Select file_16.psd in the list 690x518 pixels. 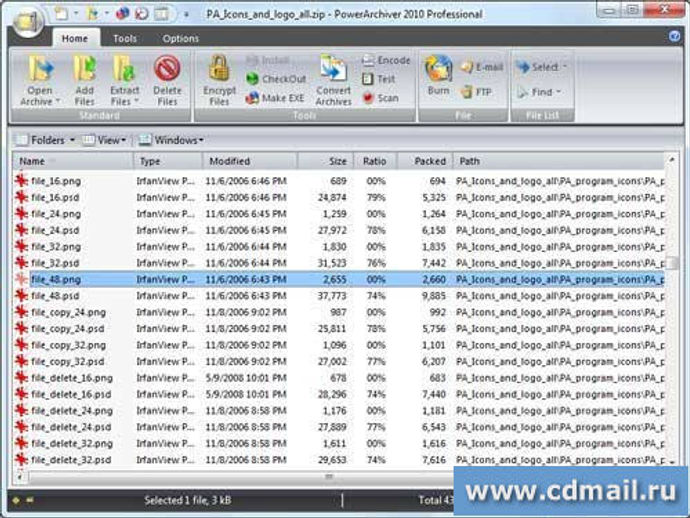point(55,198)
